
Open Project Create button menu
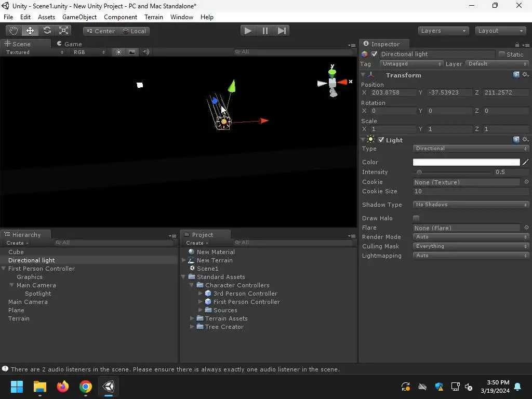[x=197, y=243]
